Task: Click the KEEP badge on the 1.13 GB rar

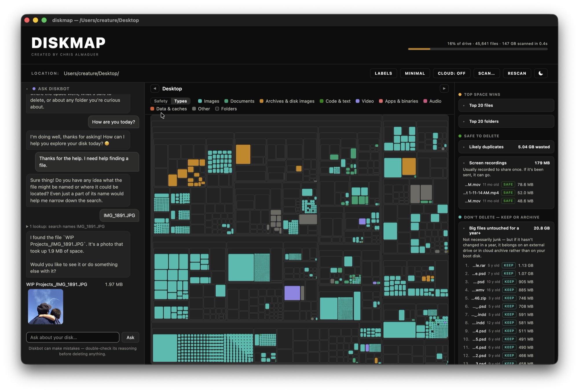Action: [509, 265]
